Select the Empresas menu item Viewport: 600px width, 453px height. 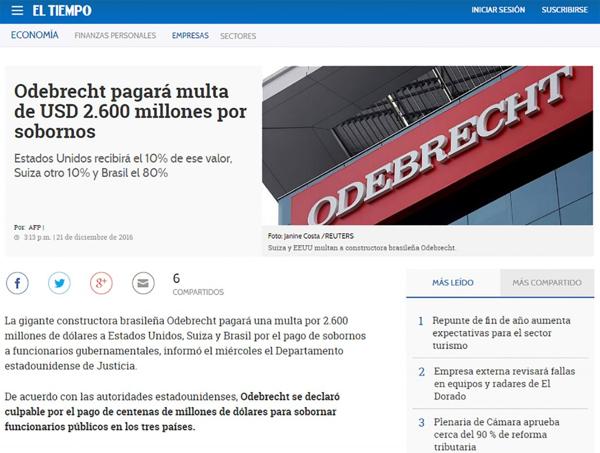(x=190, y=36)
